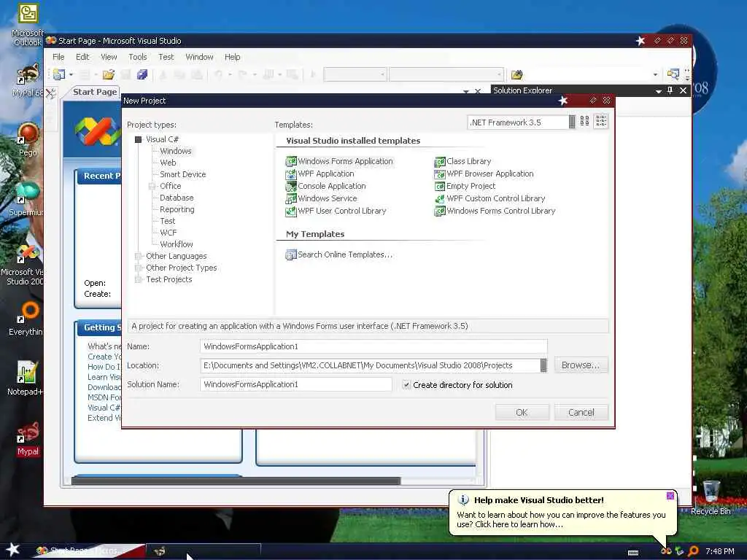Screen dimensions: 747x560
Task: Click the Help make Visual Studio better balloon
Action: (561, 513)
